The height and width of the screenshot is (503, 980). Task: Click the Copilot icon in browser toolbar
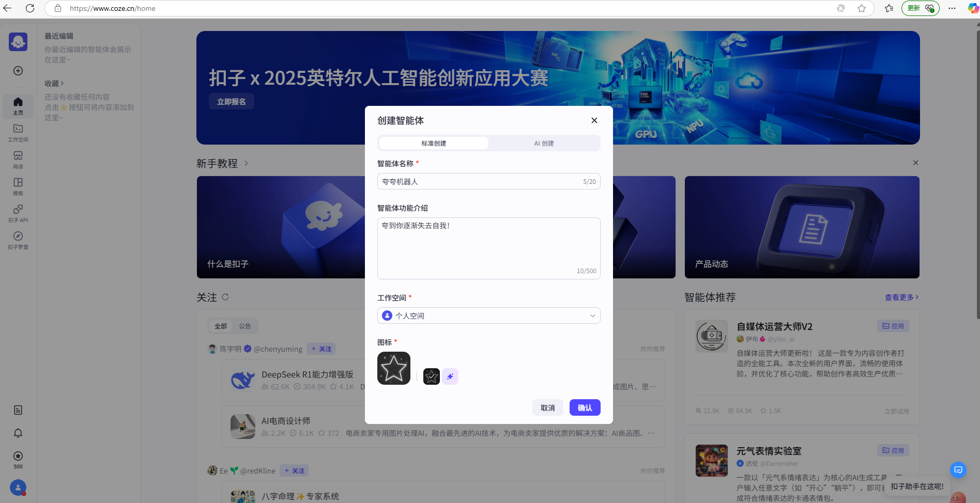[973, 8]
